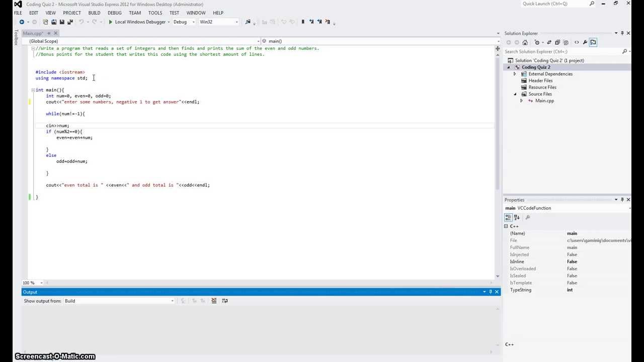The width and height of the screenshot is (644, 362).
Task: Click the Solution Explorer search magnifier icon
Action: pos(624,51)
